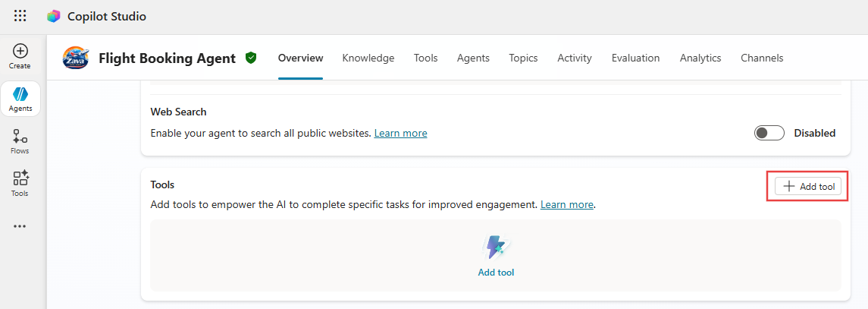
Task: Click the lightning bolt Add tool icon
Action: [x=496, y=248]
